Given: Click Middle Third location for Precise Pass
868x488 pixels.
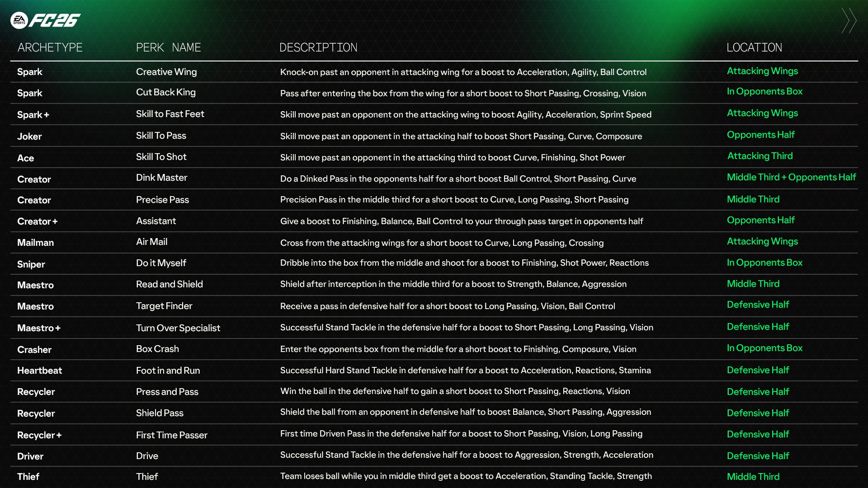Looking at the screenshot, I should (753, 199).
